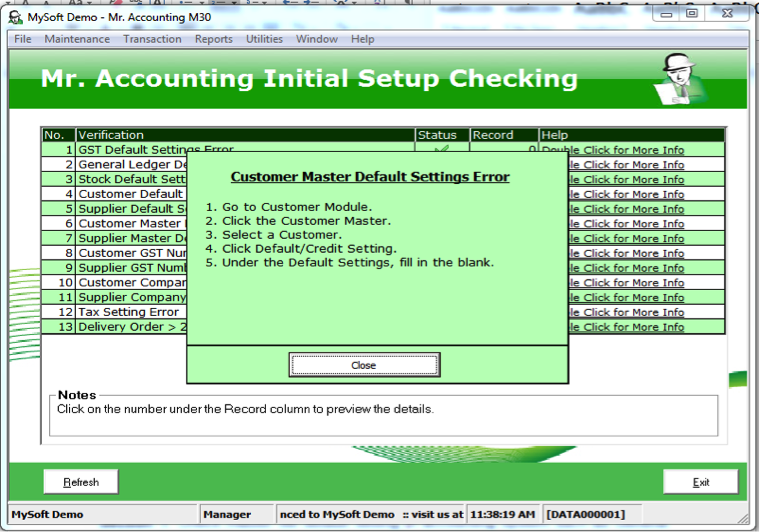Click the MySoft app icon in title bar

(16, 17)
